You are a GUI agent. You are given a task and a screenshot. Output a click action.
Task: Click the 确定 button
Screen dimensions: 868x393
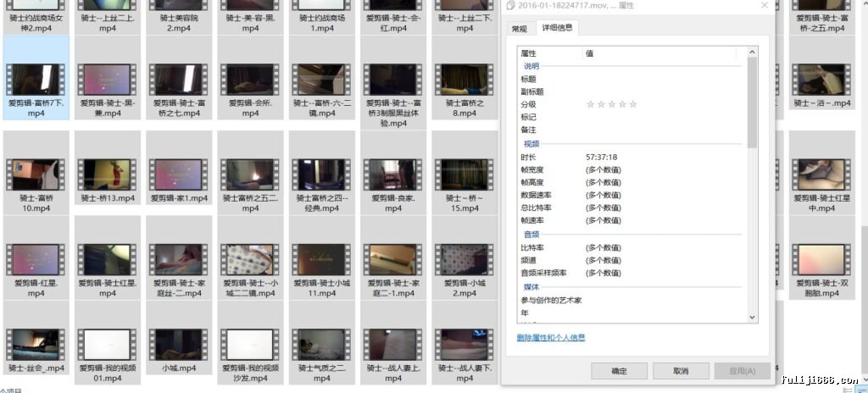coord(619,371)
